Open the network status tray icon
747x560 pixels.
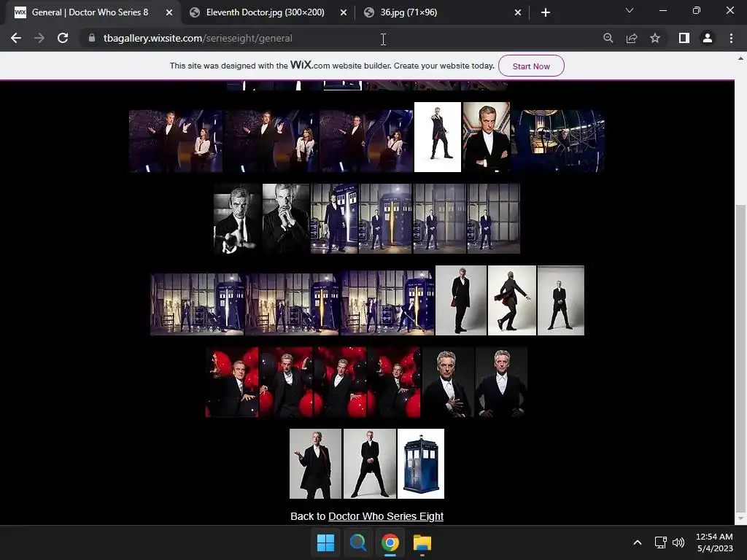pos(660,542)
